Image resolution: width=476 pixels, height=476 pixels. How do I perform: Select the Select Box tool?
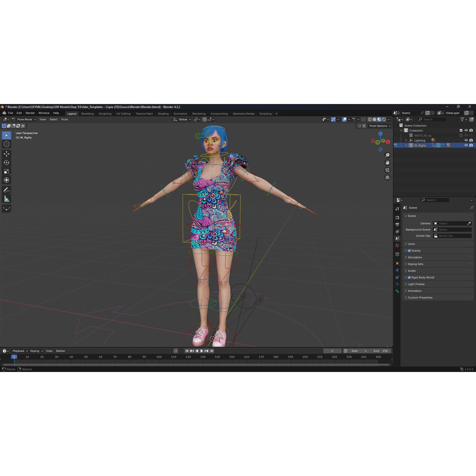tap(6, 135)
